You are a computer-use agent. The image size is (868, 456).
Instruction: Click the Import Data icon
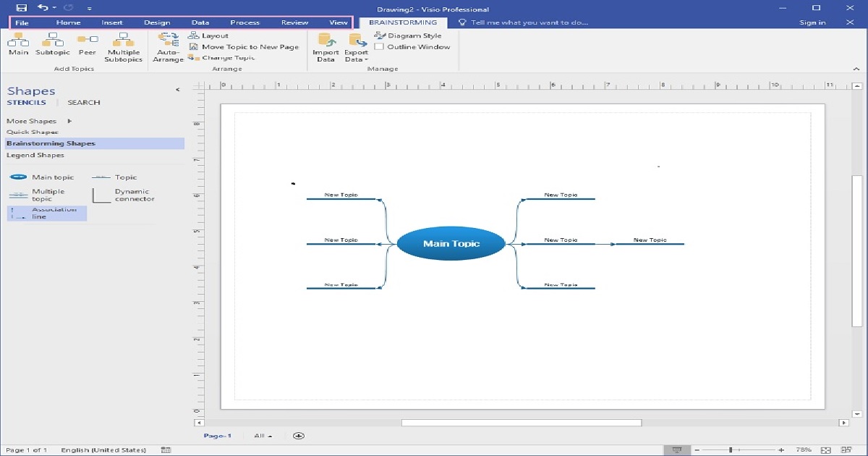tap(326, 47)
